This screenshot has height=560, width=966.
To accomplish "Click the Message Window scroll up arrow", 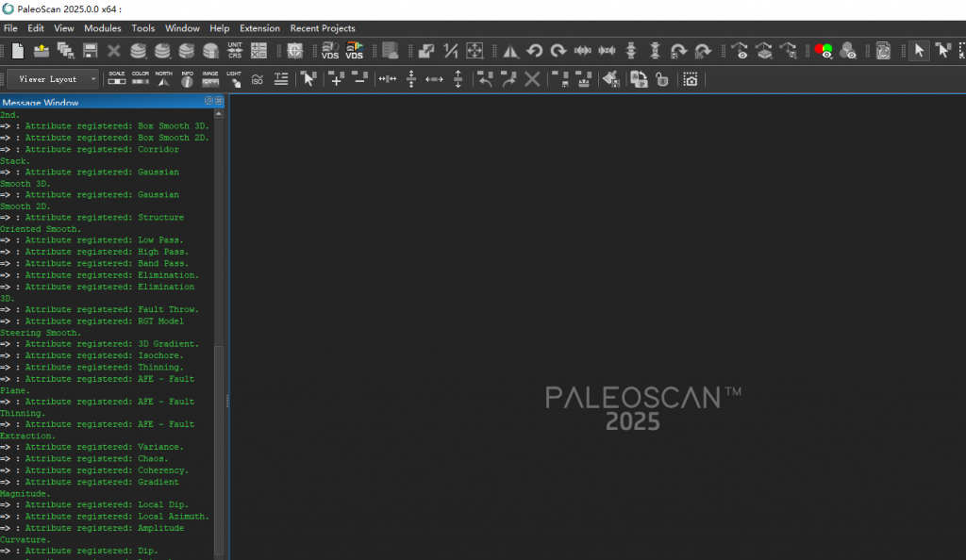I will pos(220,114).
